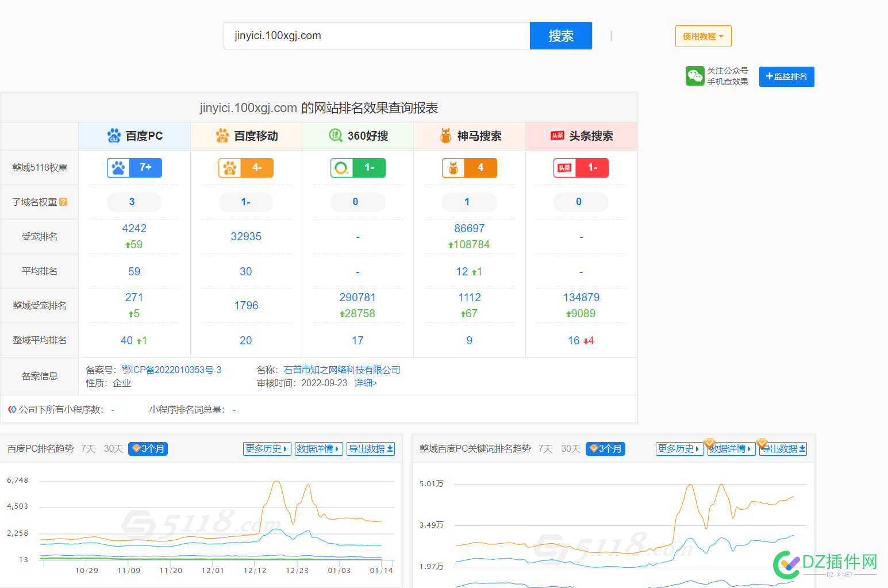This screenshot has width=888, height=588.
Task: Click the 小程序排名词总量 value dash
Action: (x=234, y=410)
